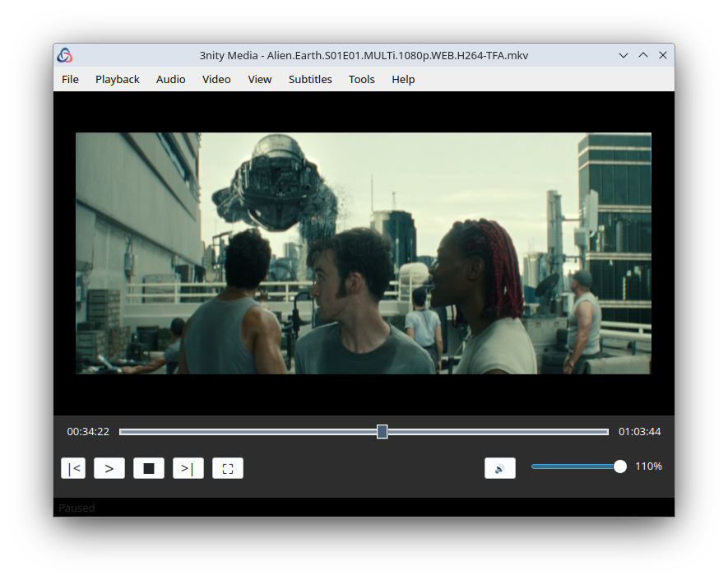Maximize the 3nity Media window

[x=643, y=55]
